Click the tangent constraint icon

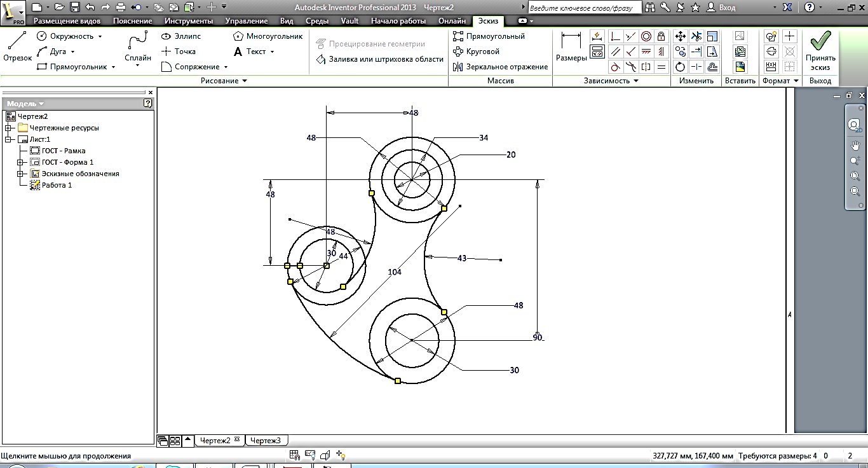(615, 67)
